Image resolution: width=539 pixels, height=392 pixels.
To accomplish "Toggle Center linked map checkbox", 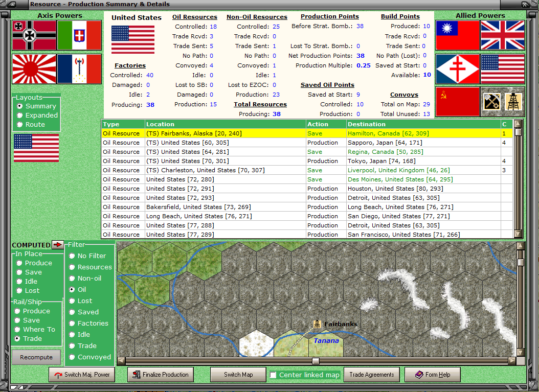I will pos(273,375).
